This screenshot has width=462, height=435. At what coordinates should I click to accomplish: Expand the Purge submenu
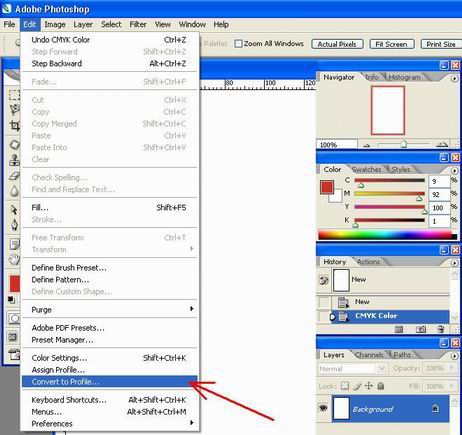pos(110,310)
